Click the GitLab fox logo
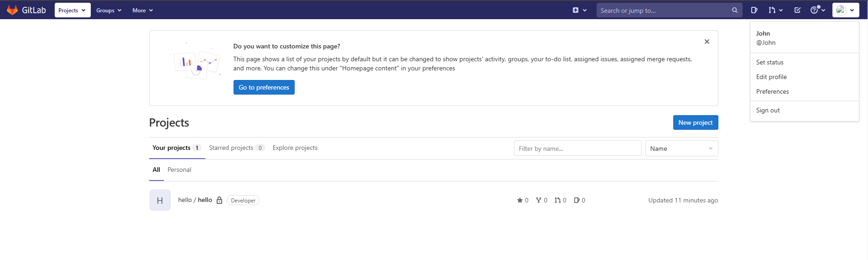 tap(12, 10)
